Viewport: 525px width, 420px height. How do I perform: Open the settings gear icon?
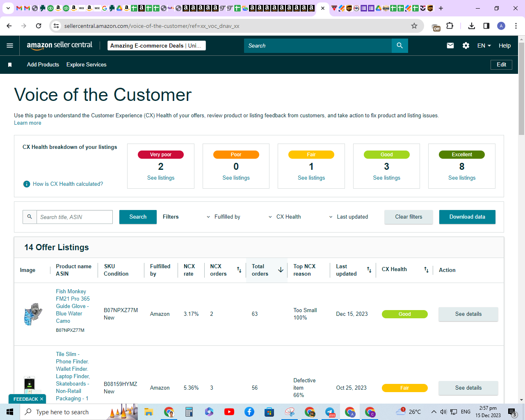[466, 46]
